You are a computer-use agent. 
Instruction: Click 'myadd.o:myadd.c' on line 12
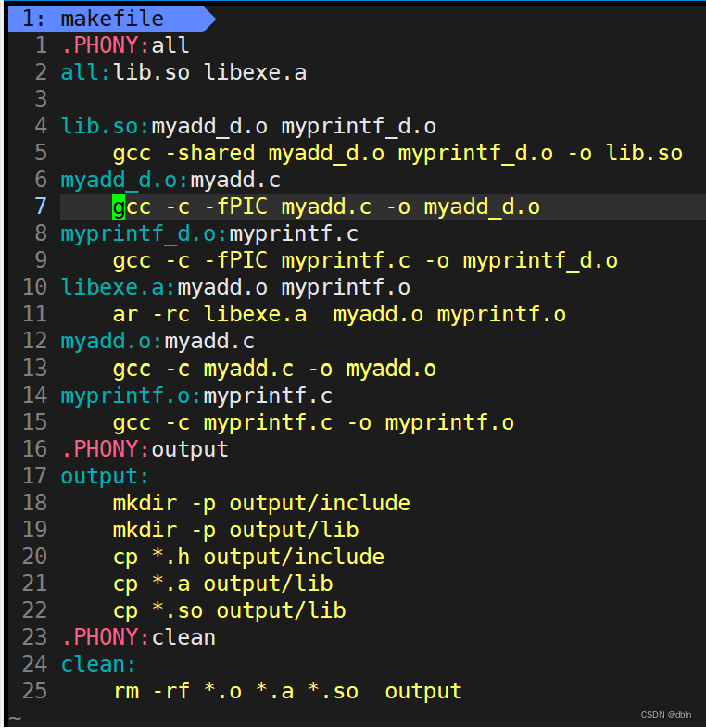158,341
